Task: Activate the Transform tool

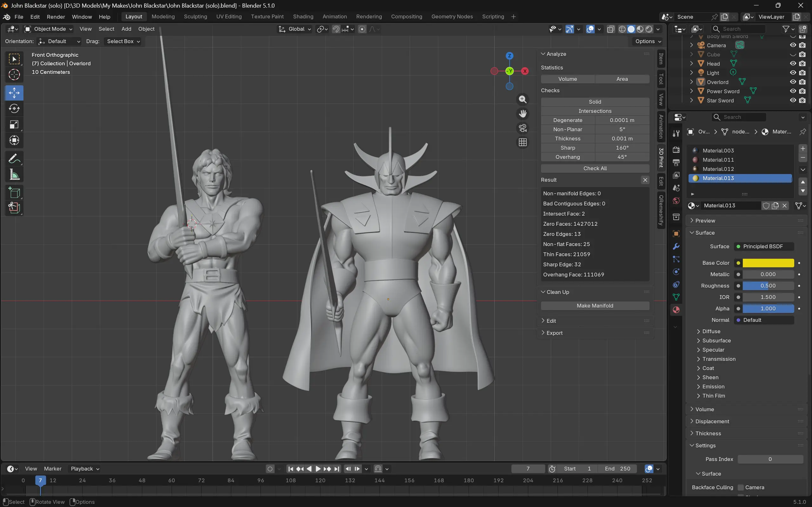Action: point(14,140)
